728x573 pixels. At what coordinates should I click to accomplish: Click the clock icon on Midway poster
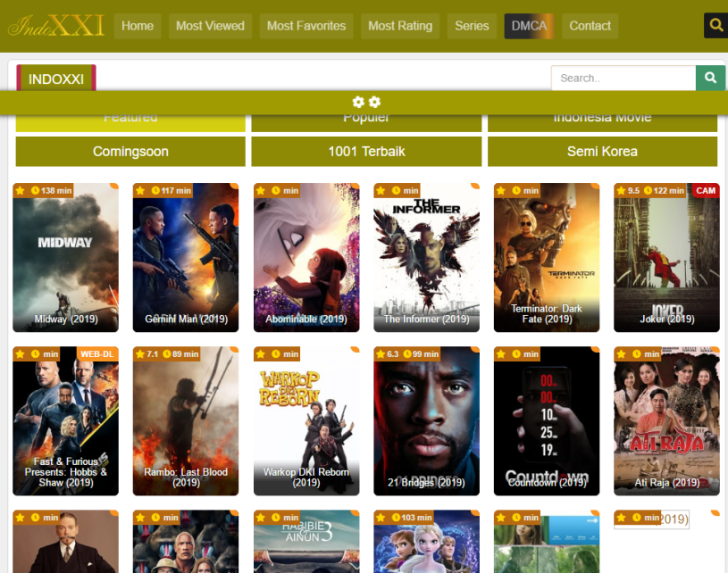pos(36,190)
